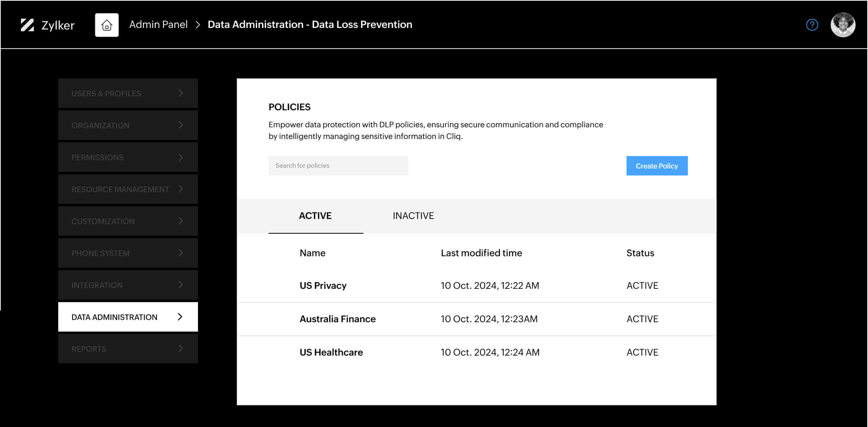
Task: Click Data Administration - Data Loss Prevention title
Action: pyautogui.click(x=310, y=24)
